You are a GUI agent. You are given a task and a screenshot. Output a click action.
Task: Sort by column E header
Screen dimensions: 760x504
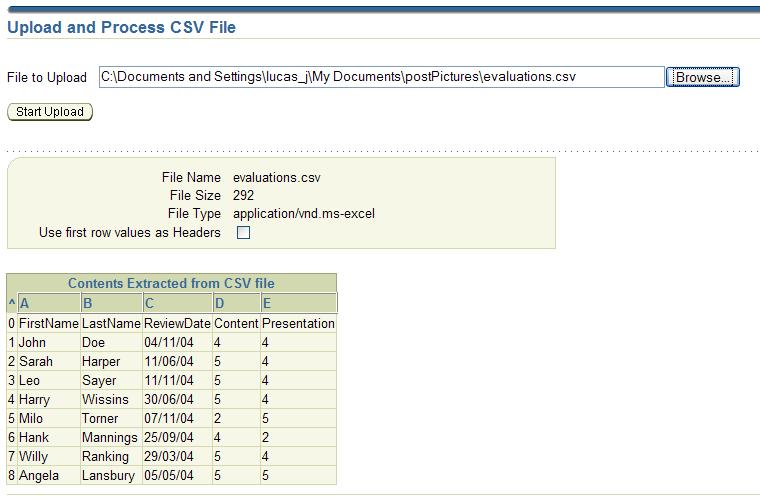click(267, 303)
